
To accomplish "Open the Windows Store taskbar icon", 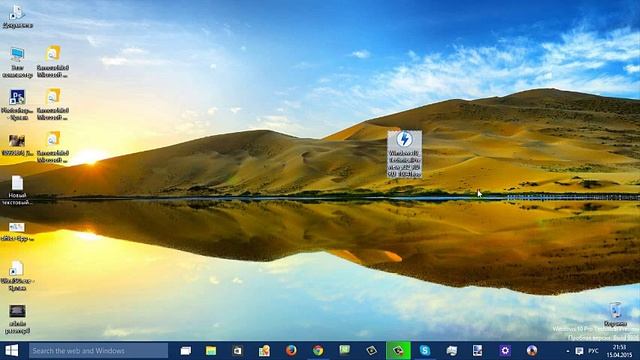I will pyautogui.click(x=238, y=351).
